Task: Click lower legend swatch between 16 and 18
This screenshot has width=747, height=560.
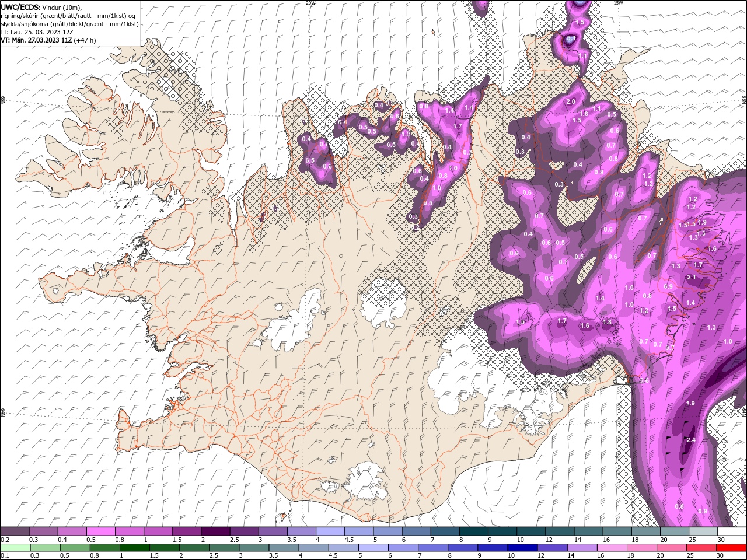Action: pos(612,548)
